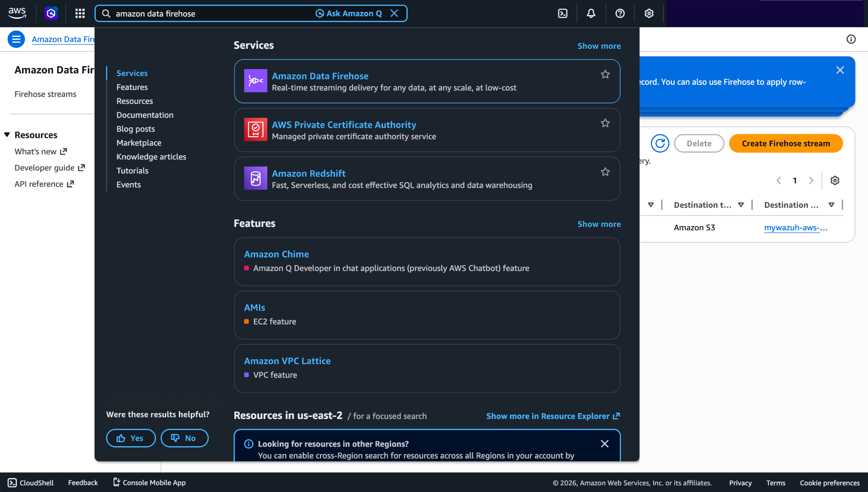This screenshot has width=868, height=492.
Task: Open the Destination type column sort dropdown
Action: [x=741, y=205]
